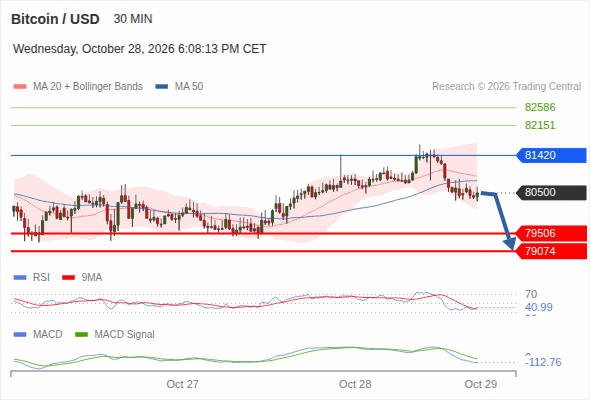Click the 82151 resistance level label
This screenshot has width=590, height=400.
point(540,125)
